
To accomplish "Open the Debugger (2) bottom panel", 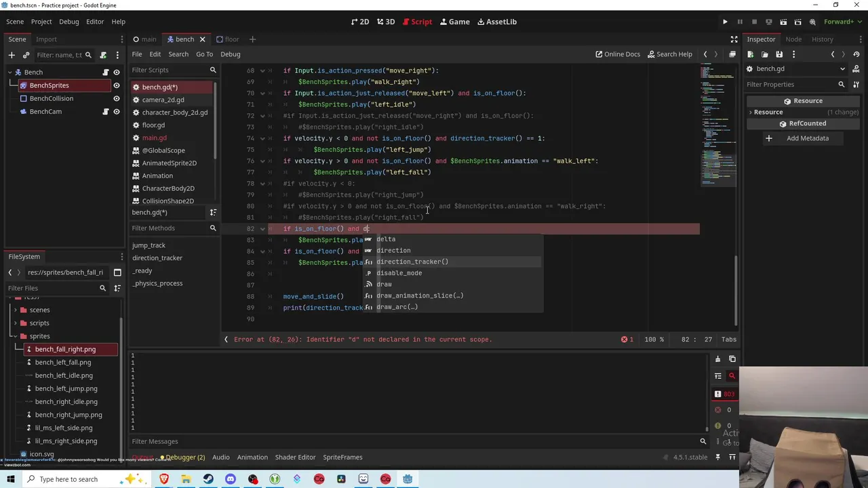I will coord(181,457).
